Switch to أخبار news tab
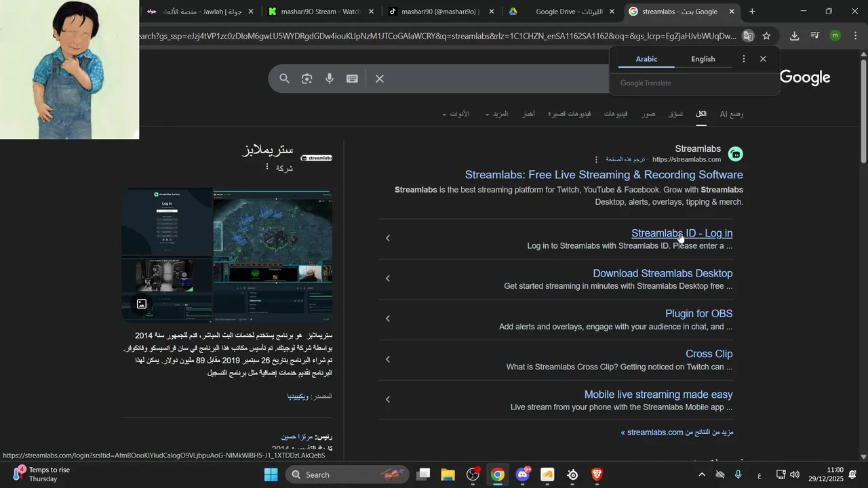 (528, 114)
